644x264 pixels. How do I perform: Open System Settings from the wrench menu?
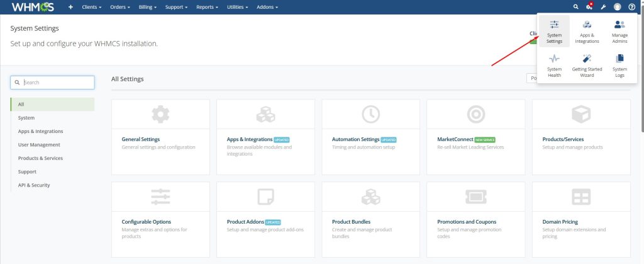(x=554, y=32)
